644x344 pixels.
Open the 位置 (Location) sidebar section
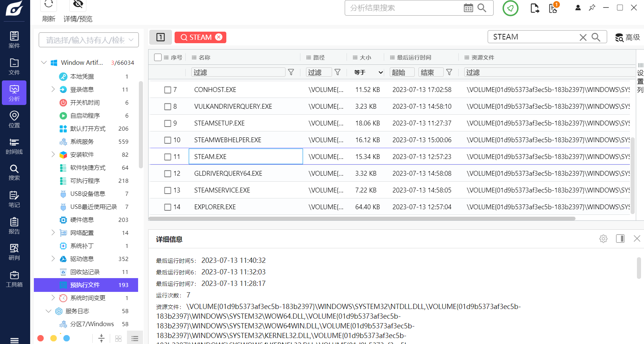(14, 120)
